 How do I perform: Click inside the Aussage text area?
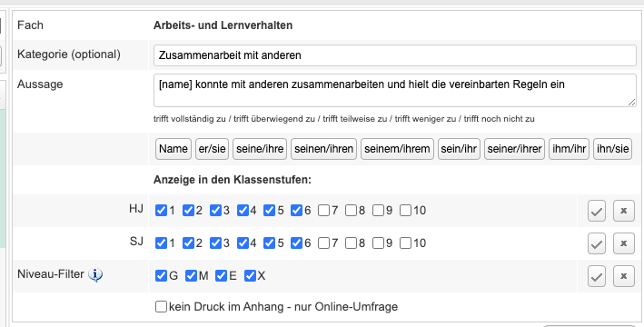[x=395, y=90]
